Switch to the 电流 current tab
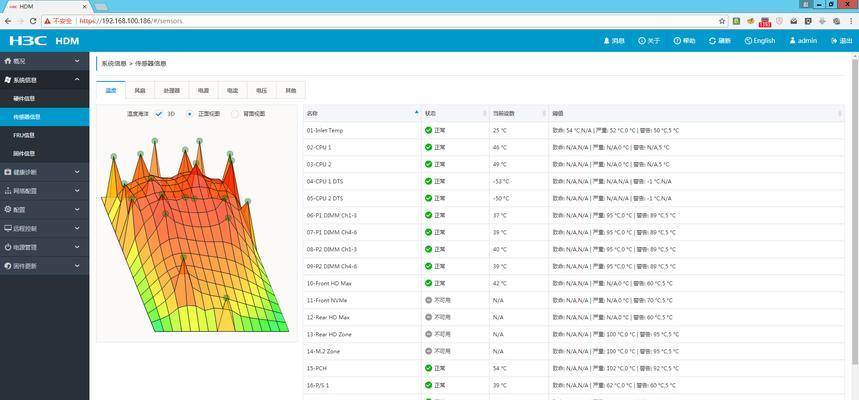Screen dimensions: 859x400 click(x=232, y=90)
